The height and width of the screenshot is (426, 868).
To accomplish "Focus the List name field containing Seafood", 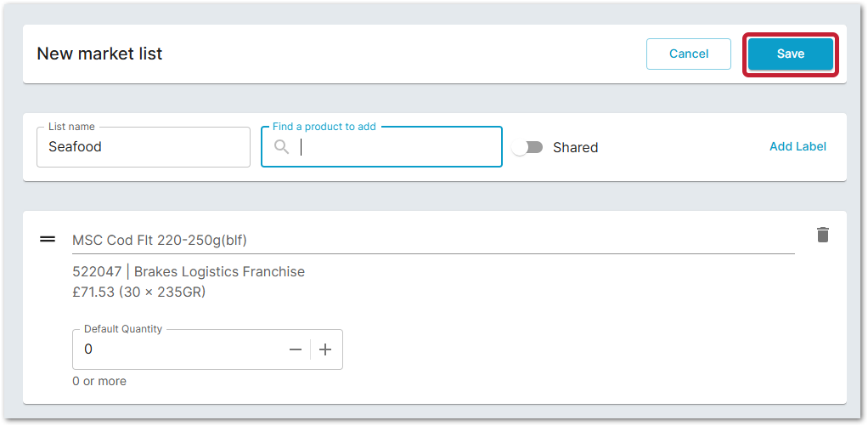I will point(143,147).
